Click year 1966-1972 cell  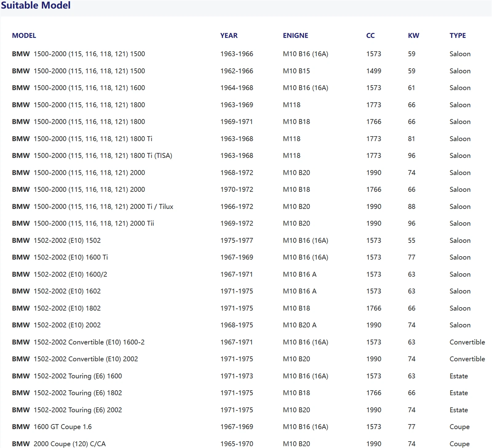236,207
